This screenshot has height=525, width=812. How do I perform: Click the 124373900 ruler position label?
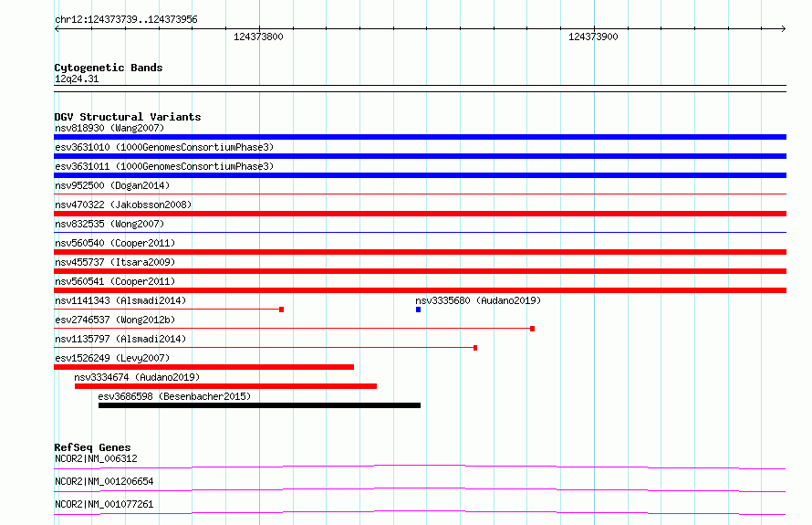pyautogui.click(x=593, y=37)
